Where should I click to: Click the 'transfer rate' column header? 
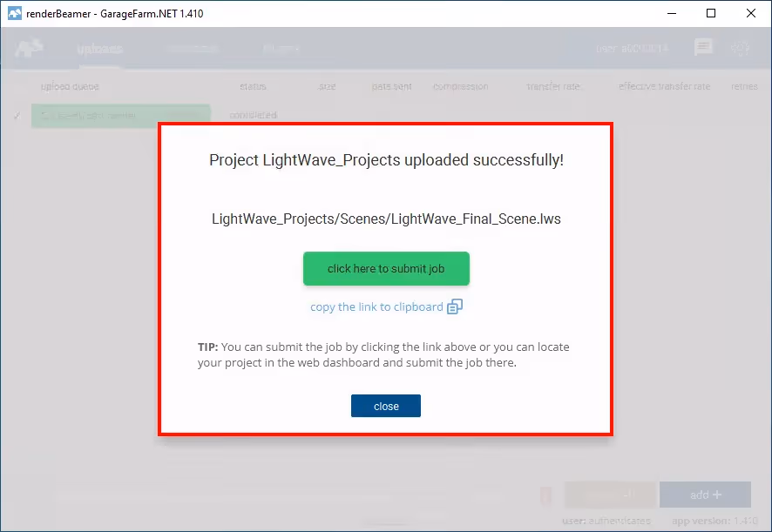coord(553,86)
